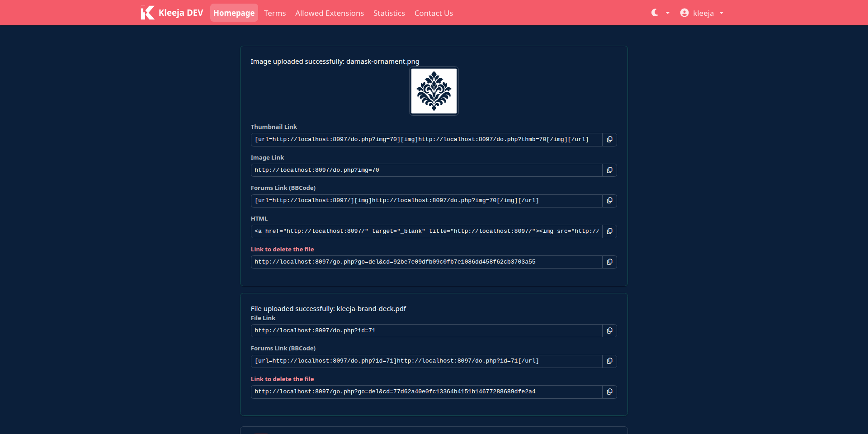Click the user avatar icon
Image resolution: width=868 pixels, height=434 pixels.
click(684, 13)
